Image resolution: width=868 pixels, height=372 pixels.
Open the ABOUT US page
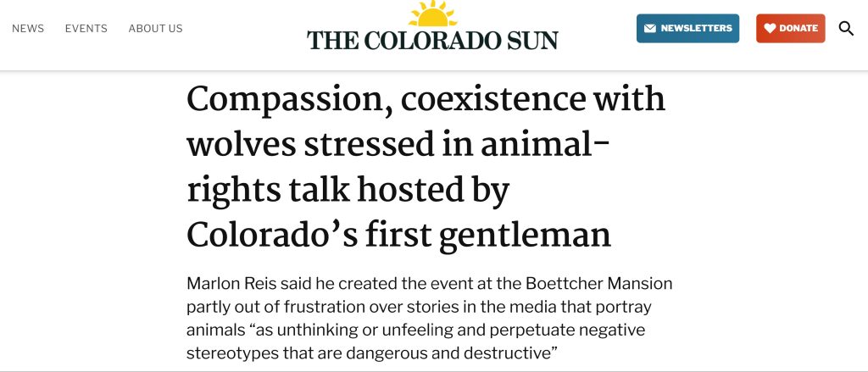tap(155, 29)
